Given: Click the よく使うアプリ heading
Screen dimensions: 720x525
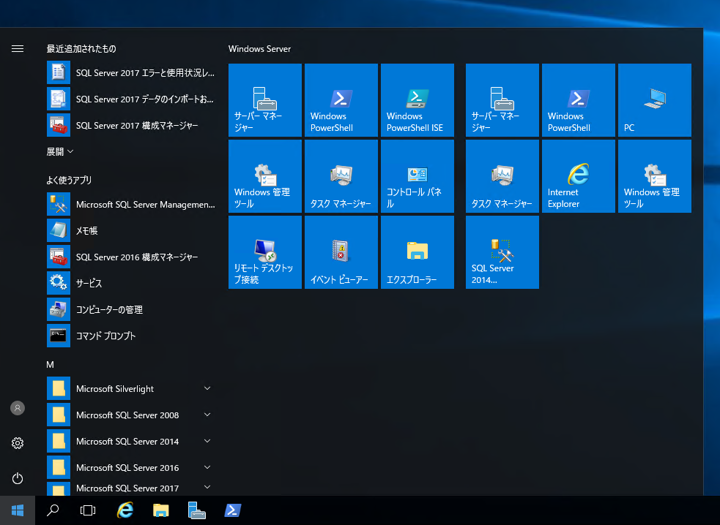Looking at the screenshot, I should pos(69,180).
